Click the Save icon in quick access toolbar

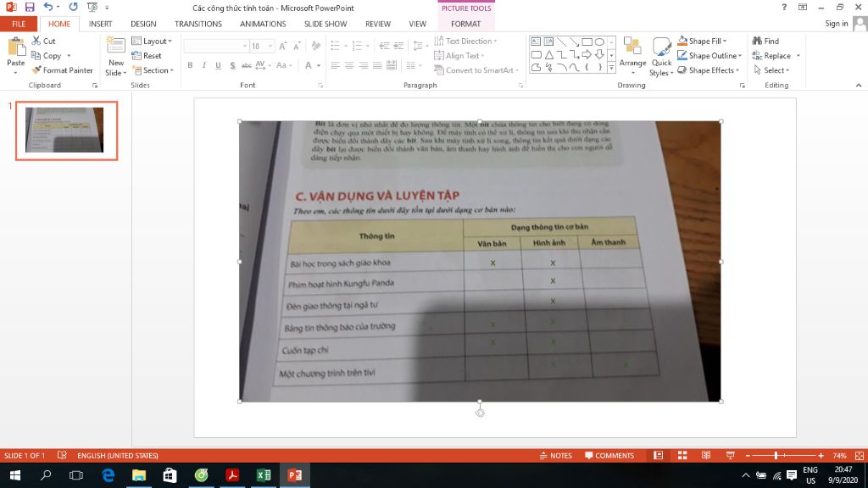point(30,7)
